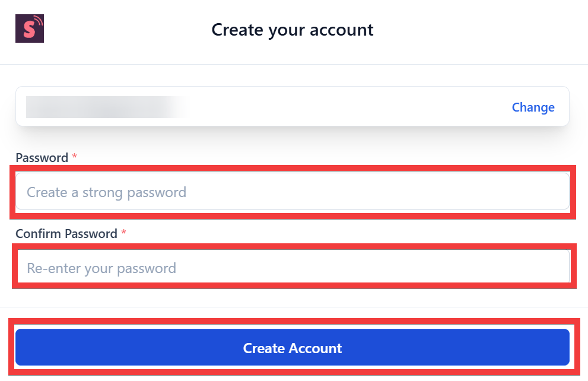Click the "Password" field label
The image size is (588, 381).
coord(42,158)
